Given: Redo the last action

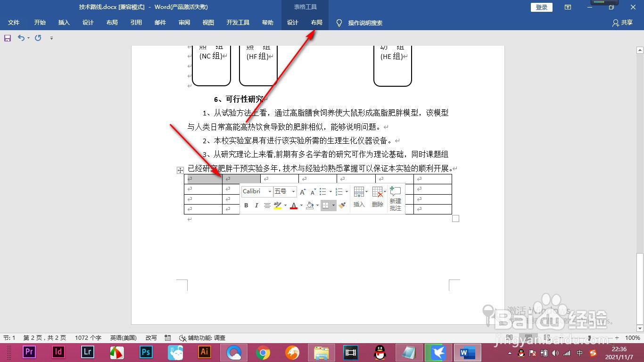Looking at the screenshot, I should point(38,38).
